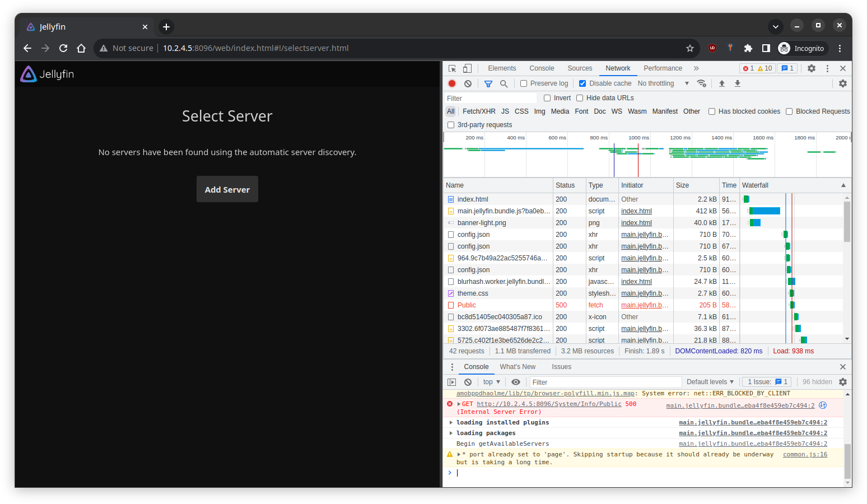Enable Preserve log
This screenshot has height=504, width=867.
524,83
